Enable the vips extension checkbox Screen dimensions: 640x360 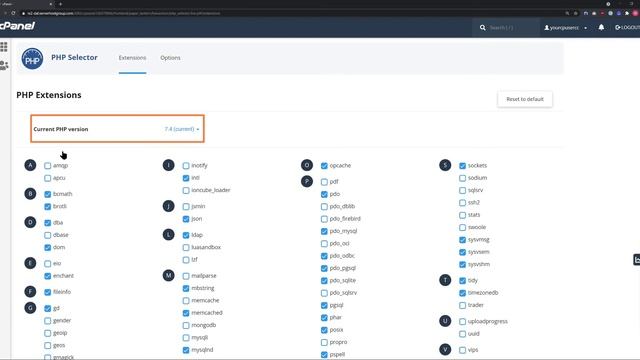(x=462, y=350)
